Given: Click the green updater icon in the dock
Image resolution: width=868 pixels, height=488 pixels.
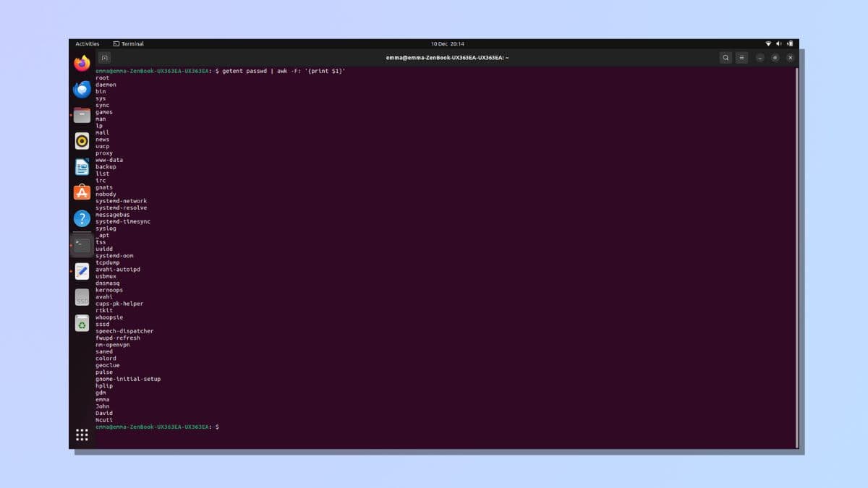Looking at the screenshot, I should (x=81, y=323).
